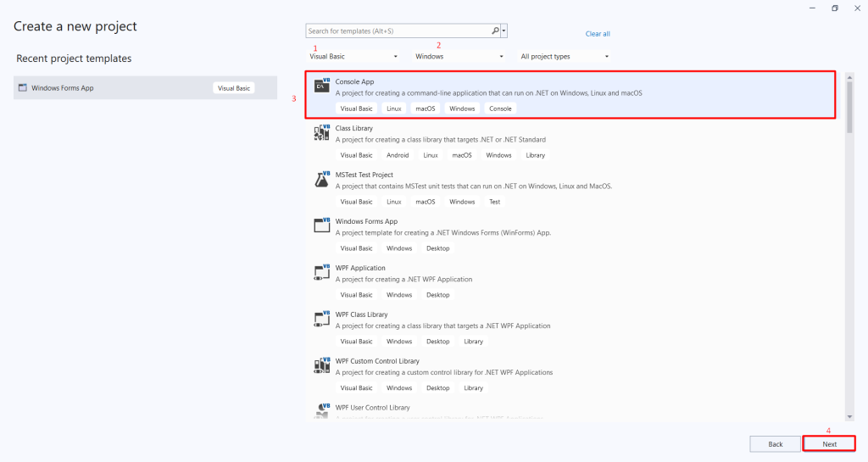Click the Console App description text

coord(488,93)
